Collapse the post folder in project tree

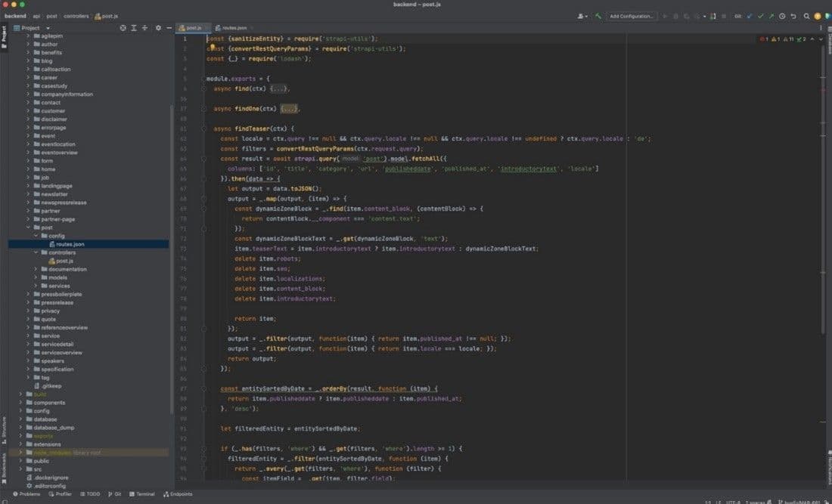tap(28, 227)
